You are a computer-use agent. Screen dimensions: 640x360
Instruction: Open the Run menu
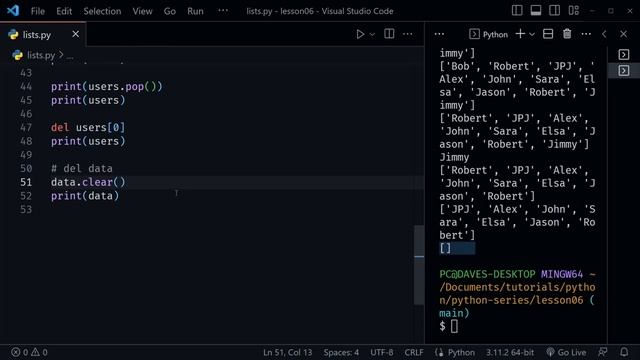pos(195,11)
